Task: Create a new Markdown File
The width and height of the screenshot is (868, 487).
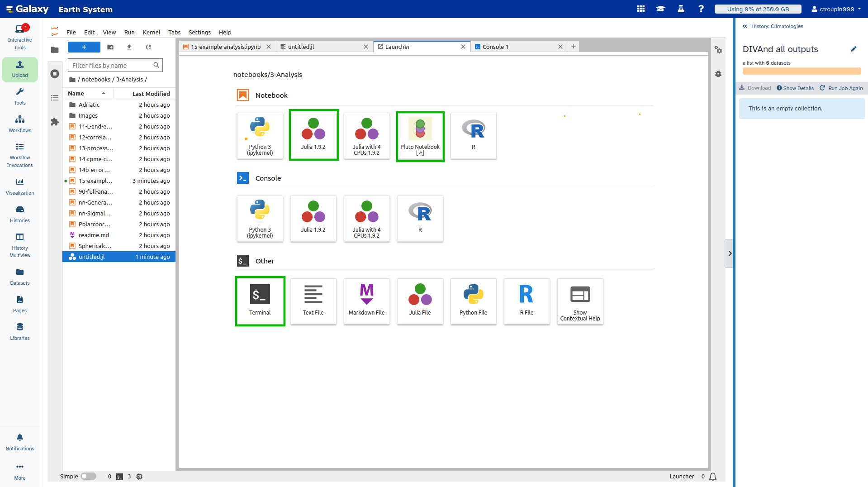Action: [366, 301]
